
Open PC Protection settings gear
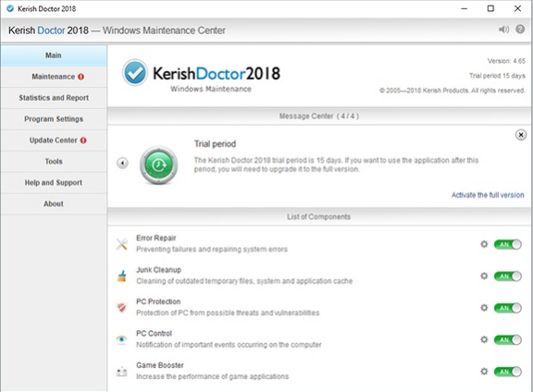tap(484, 308)
